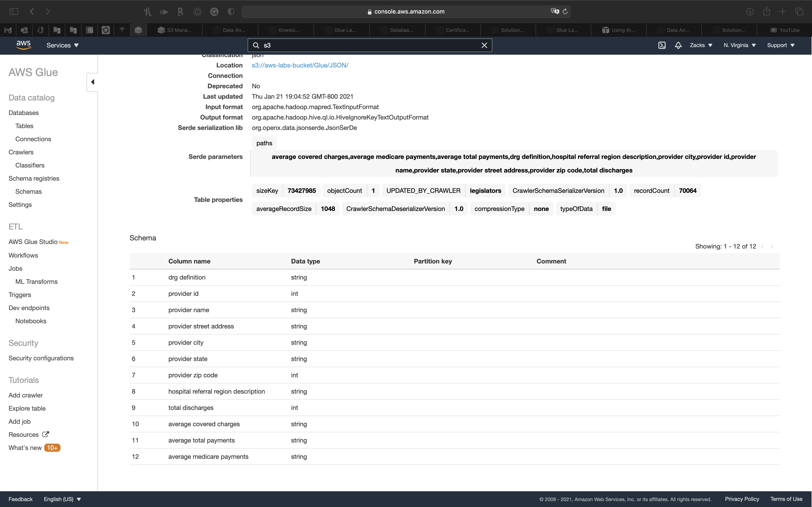Open the AWS Glue Studio link
This screenshot has height=507, width=812.
pos(33,242)
